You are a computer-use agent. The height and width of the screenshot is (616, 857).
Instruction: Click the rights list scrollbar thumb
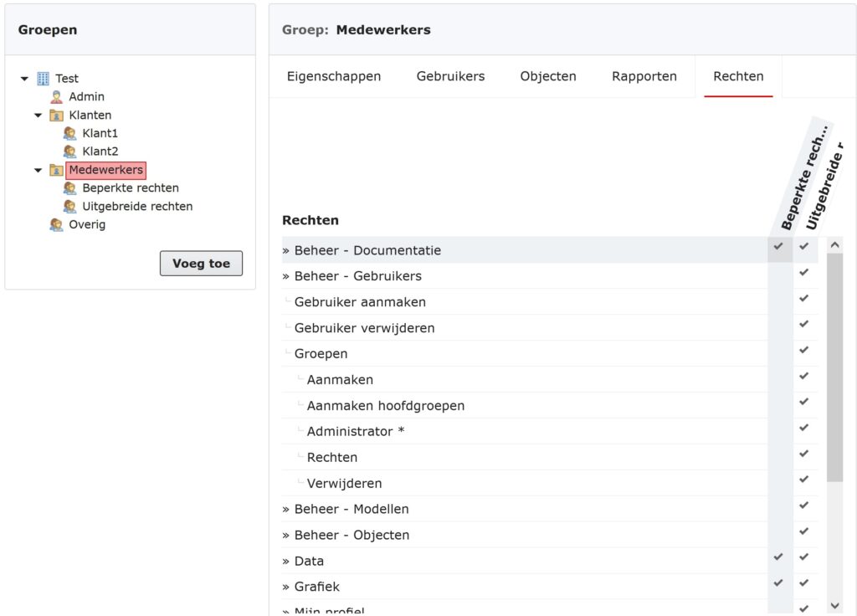(834, 367)
